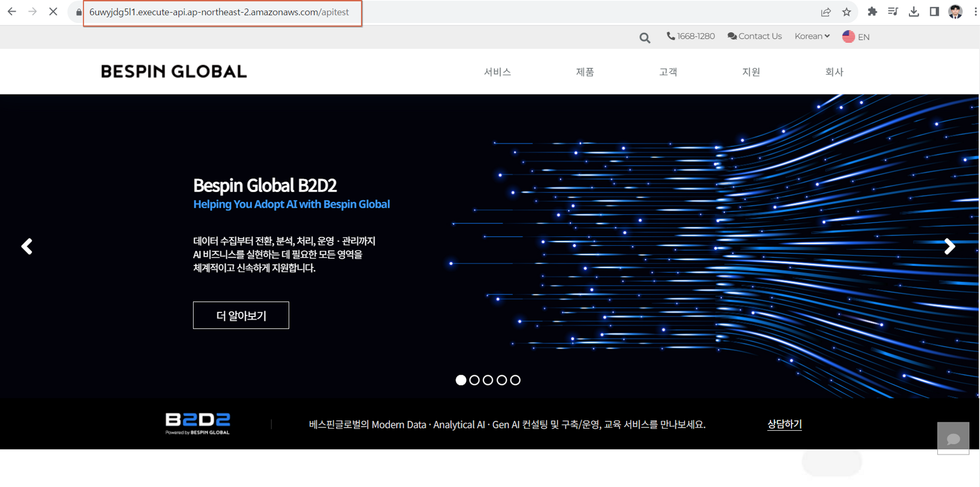The height and width of the screenshot is (487, 980).
Task: Open the 고객 menu
Action: [x=668, y=72]
